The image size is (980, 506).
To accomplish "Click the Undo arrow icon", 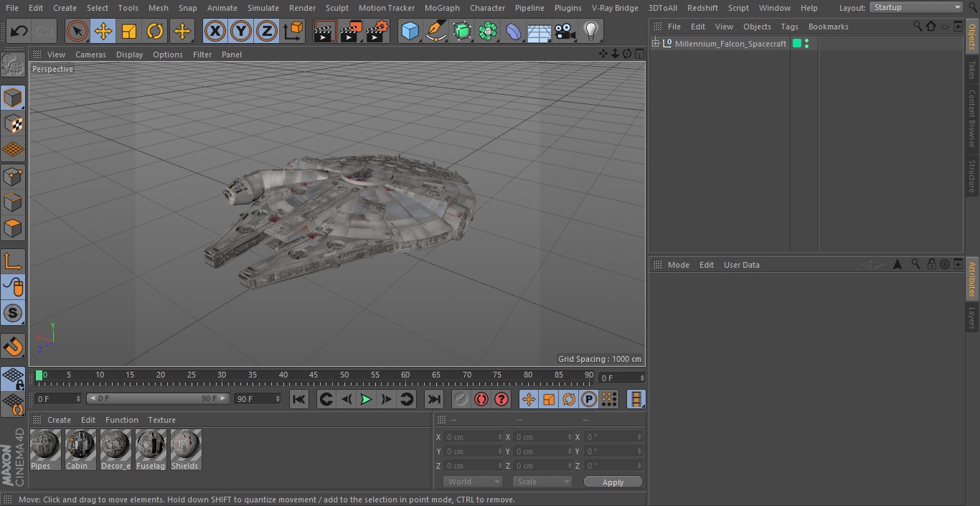I will tap(19, 31).
